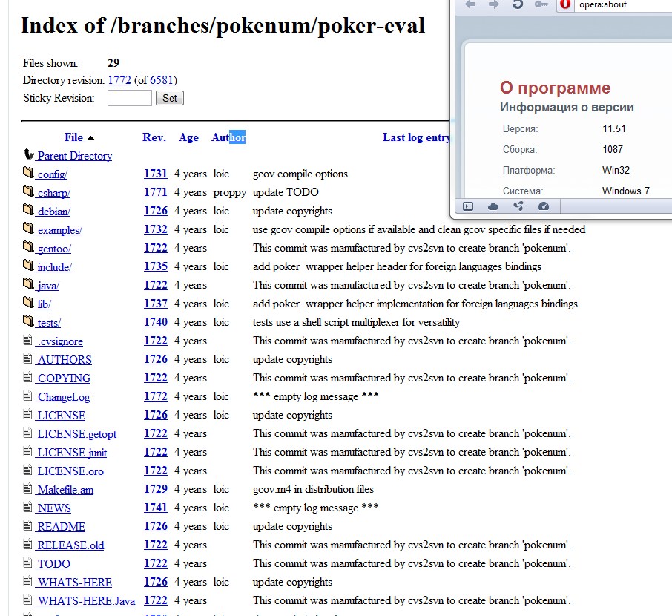Open Opera password manager key icon
The width and height of the screenshot is (672, 616).
click(x=541, y=4)
